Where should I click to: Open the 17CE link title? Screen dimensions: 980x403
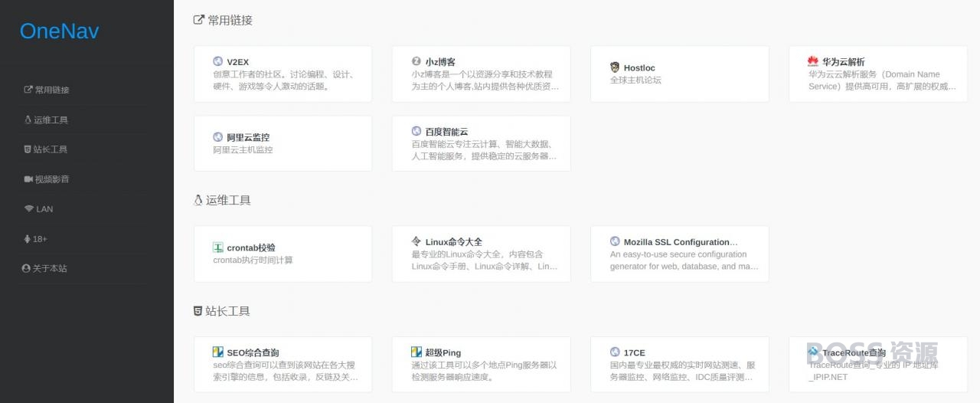point(635,353)
